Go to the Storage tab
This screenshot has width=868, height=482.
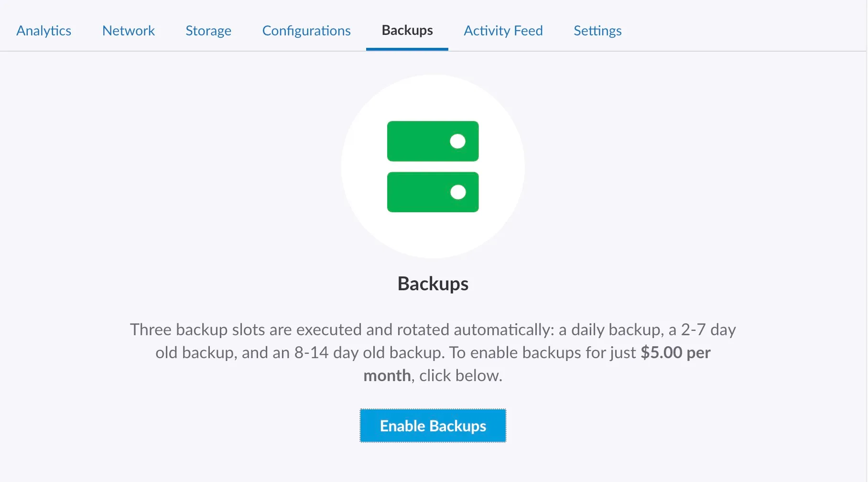point(208,31)
